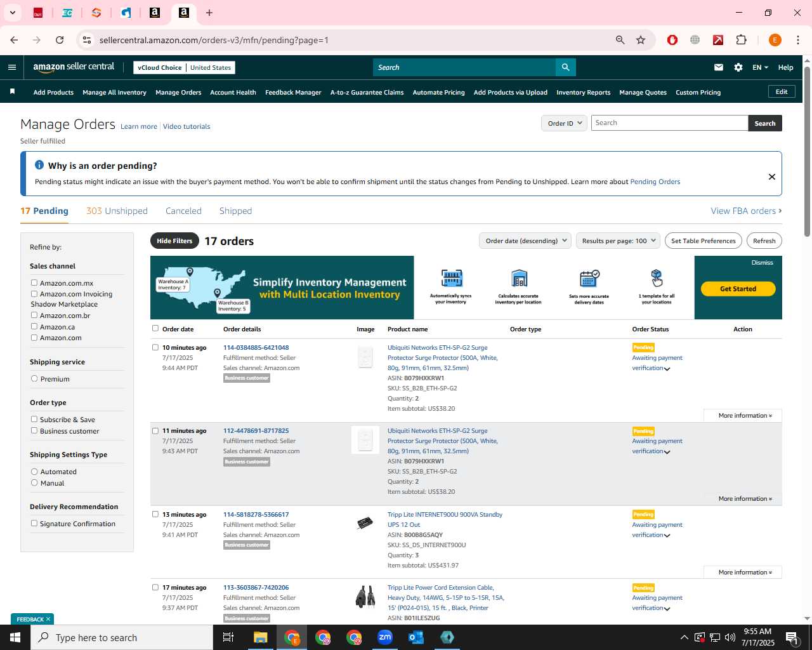This screenshot has width=812, height=650.
Task: Click the yellow Get Started button
Action: point(738,289)
